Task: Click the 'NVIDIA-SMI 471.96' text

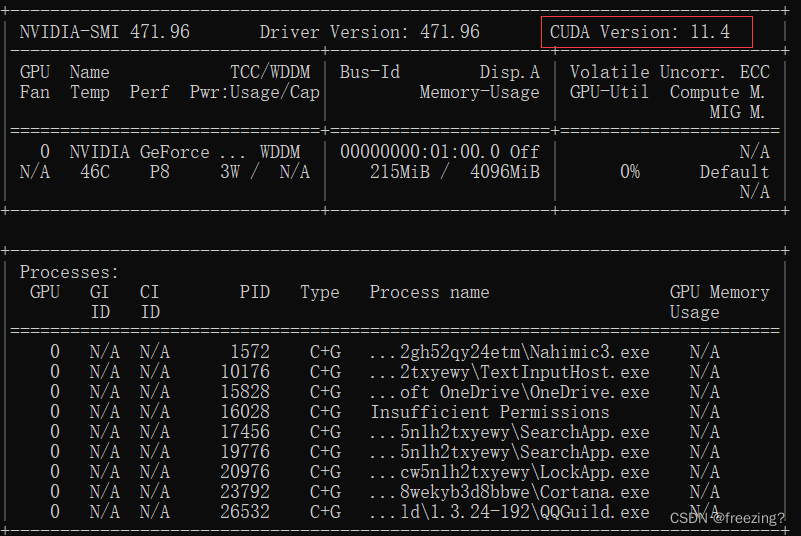Action: pos(105,32)
